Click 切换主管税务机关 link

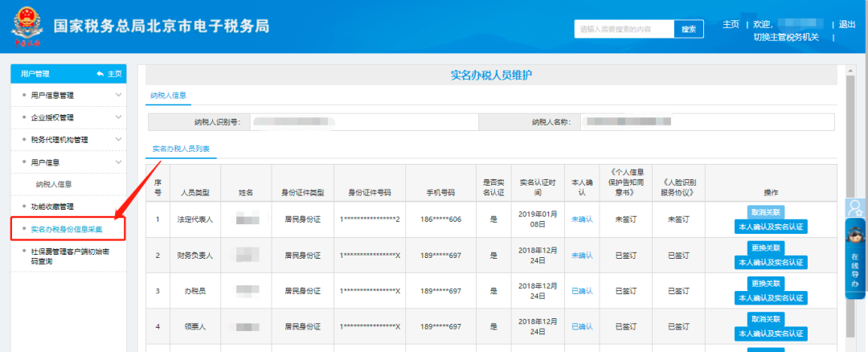coord(786,37)
